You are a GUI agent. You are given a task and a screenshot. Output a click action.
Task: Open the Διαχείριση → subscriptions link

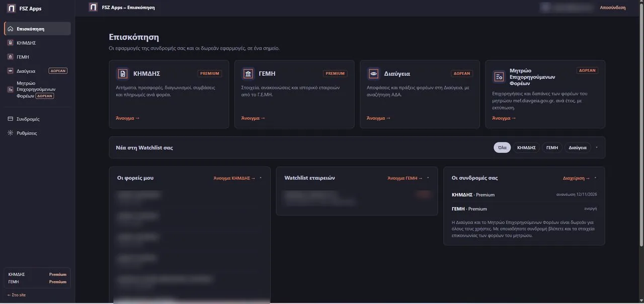(577, 178)
